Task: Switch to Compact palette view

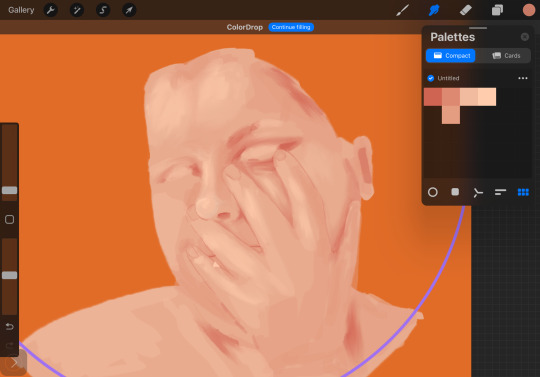Action: coord(450,55)
